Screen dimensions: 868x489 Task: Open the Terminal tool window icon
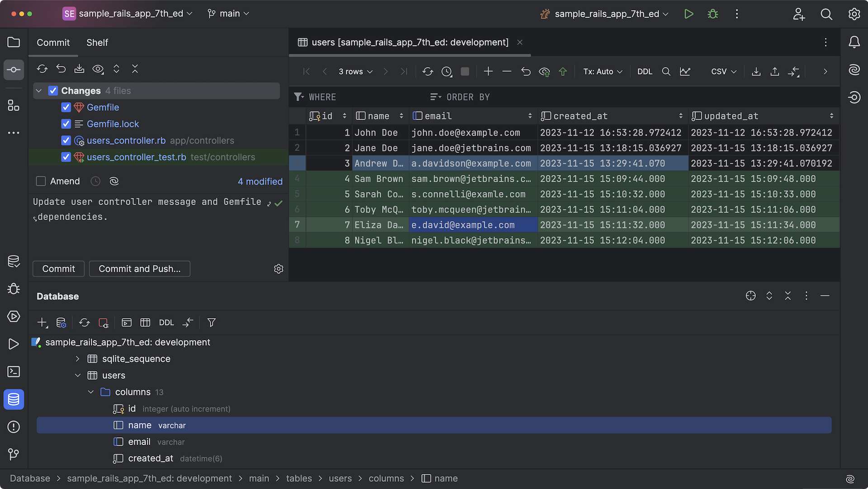click(14, 371)
